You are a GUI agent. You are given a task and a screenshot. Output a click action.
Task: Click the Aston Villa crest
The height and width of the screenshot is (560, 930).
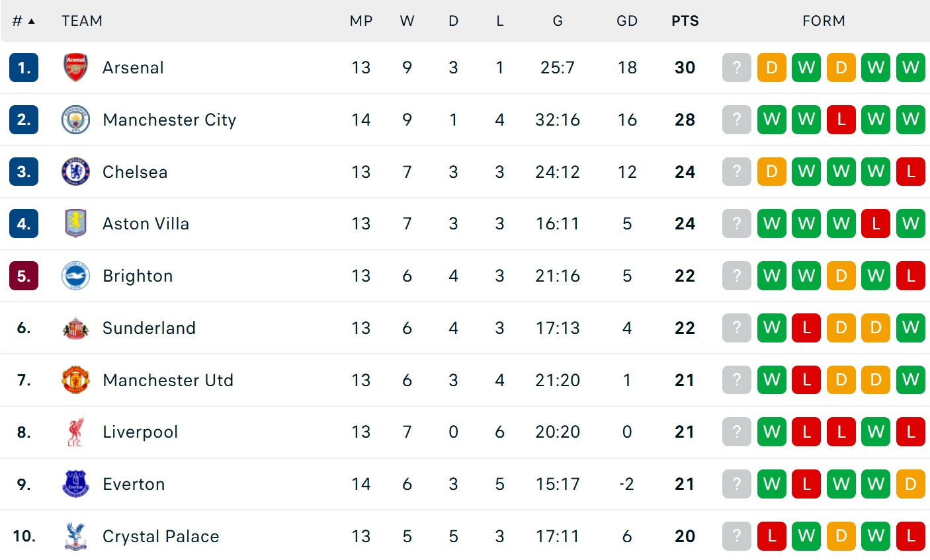tap(75, 223)
